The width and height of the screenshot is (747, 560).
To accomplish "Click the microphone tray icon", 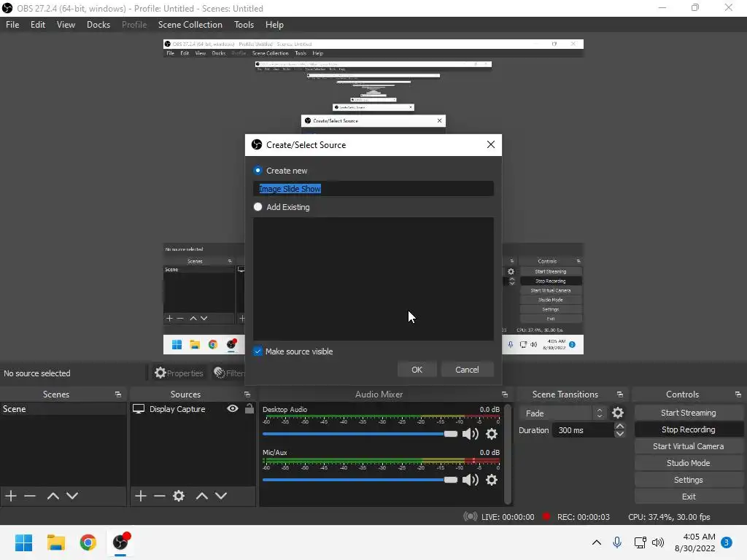I will [x=617, y=542].
